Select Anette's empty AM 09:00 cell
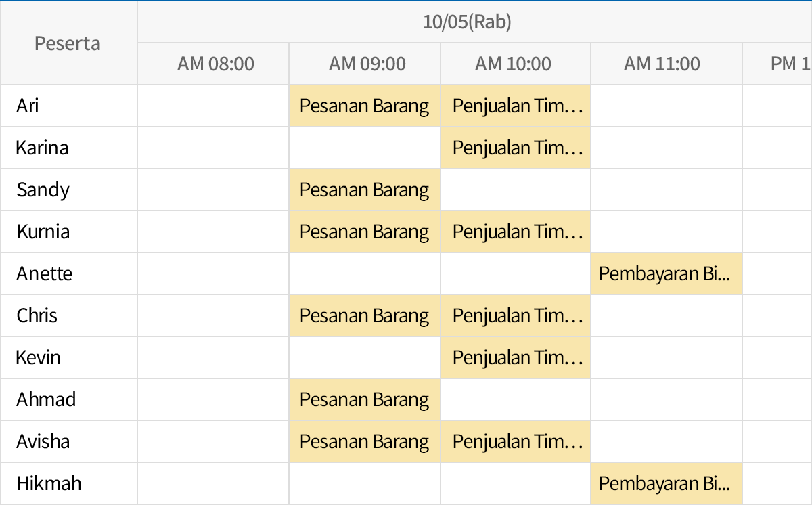 (363, 273)
